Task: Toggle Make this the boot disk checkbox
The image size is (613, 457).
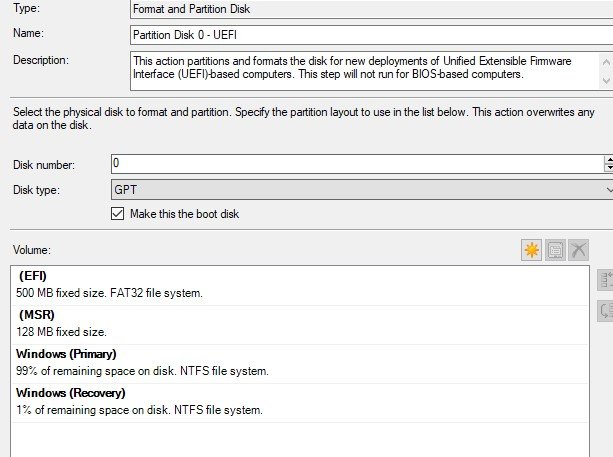Action: tap(117, 214)
